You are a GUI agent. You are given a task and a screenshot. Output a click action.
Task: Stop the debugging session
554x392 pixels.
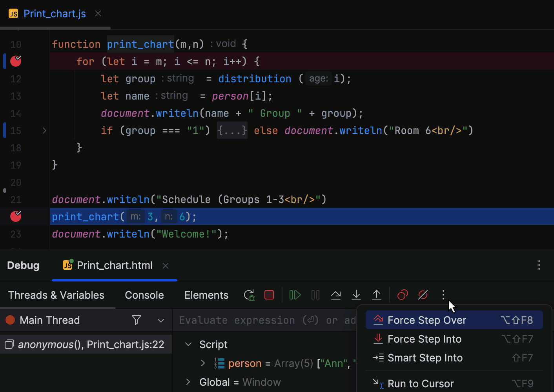click(x=269, y=295)
